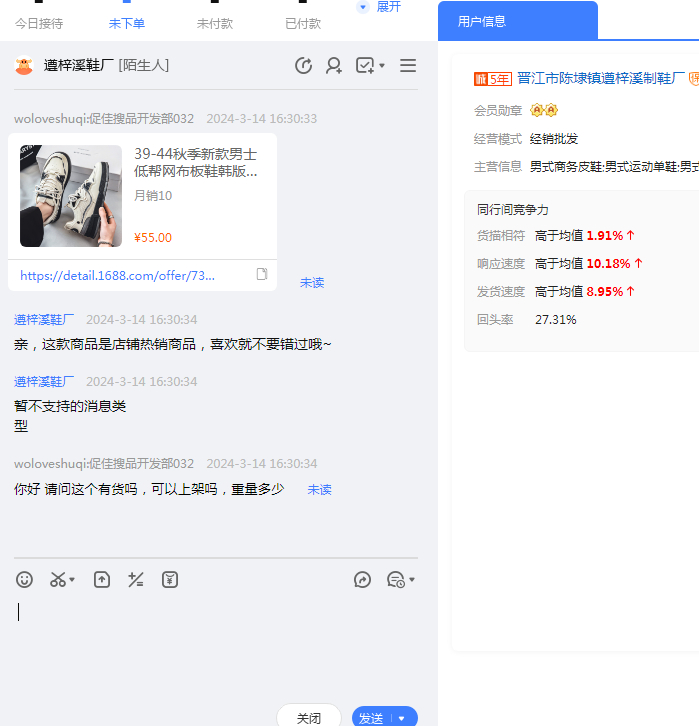The image size is (699, 726).
Task: Open the calculator icon in chat toolbar
Action: point(136,579)
